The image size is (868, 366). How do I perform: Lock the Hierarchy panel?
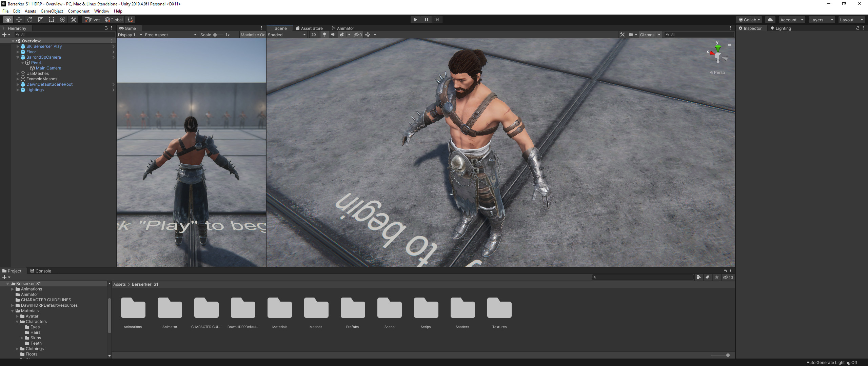pyautogui.click(x=106, y=28)
